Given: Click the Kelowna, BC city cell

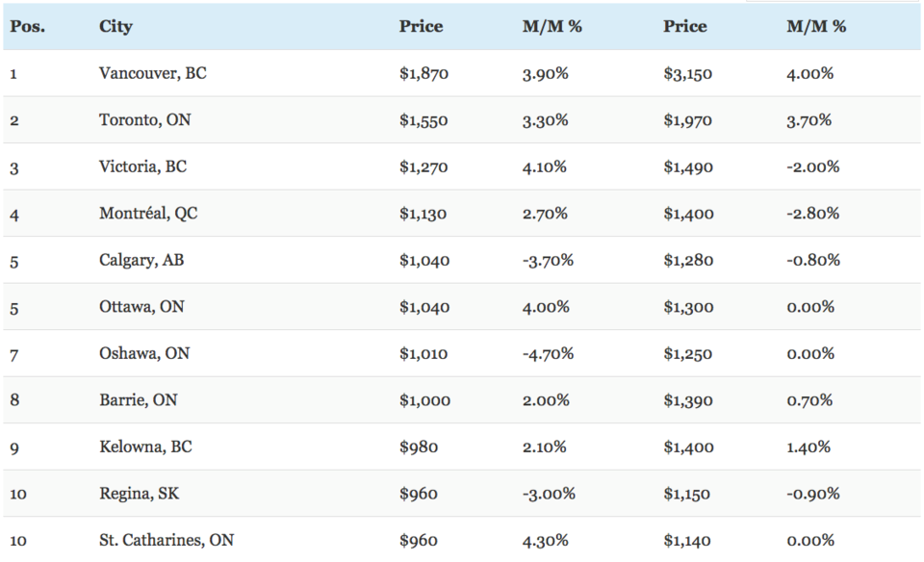Looking at the screenshot, I should coord(145,447).
